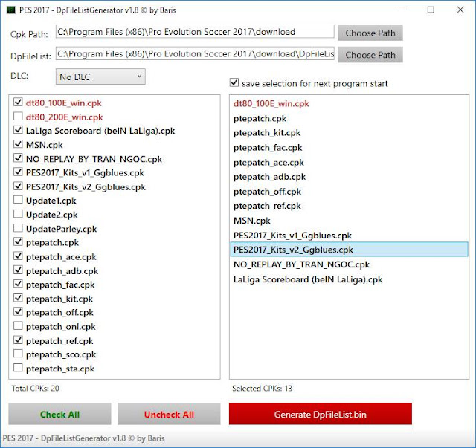Image resolution: width=476 pixels, height=448 pixels.
Task: Select LaLiga Scoreboard (beIN LaLiga).cpk in right list
Action: (349, 279)
